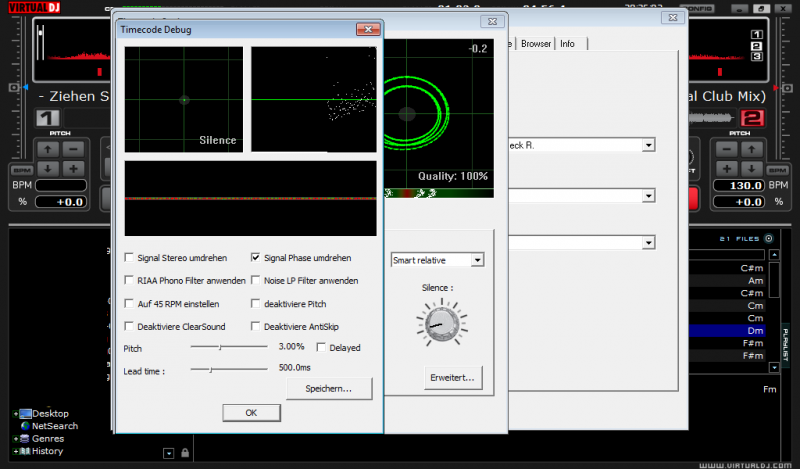Viewport: 800px width, 469px height.
Task: Click right deck pitch up arrow button
Action: (x=752, y=150)
